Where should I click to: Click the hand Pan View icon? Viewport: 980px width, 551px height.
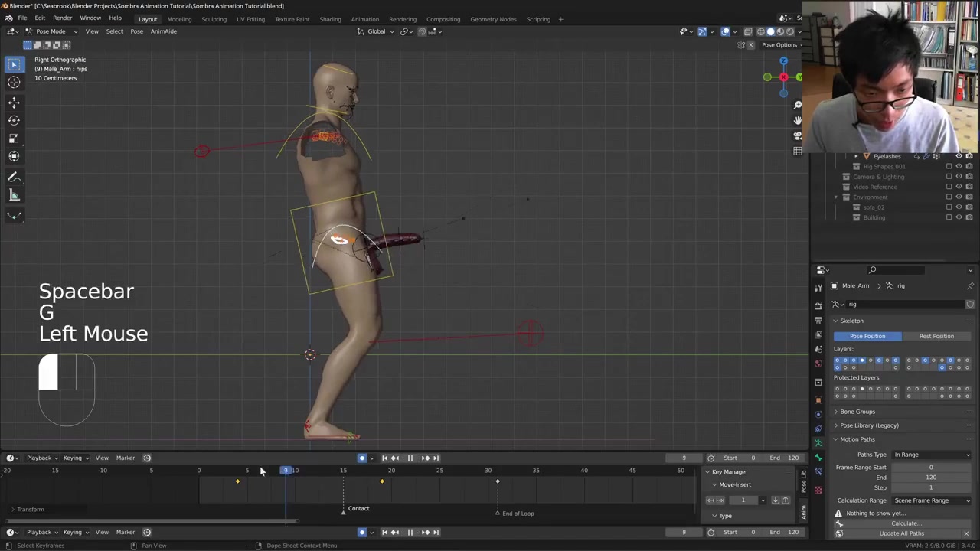coord(797,120)
